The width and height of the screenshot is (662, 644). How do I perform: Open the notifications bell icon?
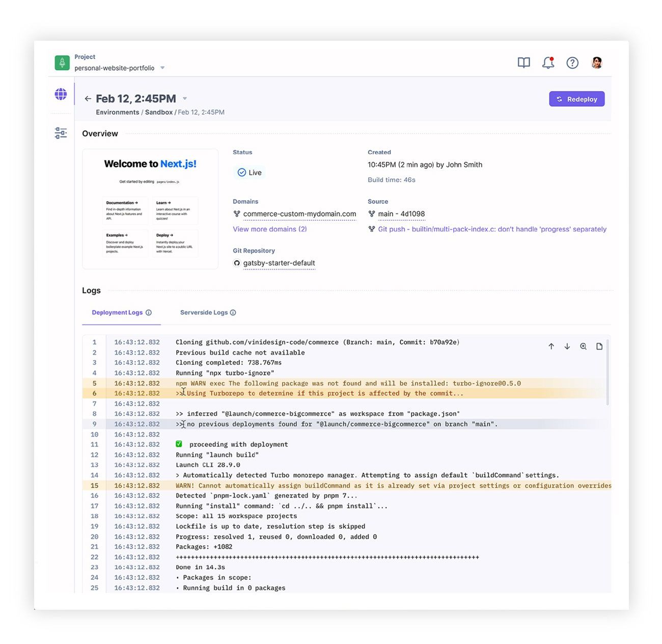coord(548,63)
